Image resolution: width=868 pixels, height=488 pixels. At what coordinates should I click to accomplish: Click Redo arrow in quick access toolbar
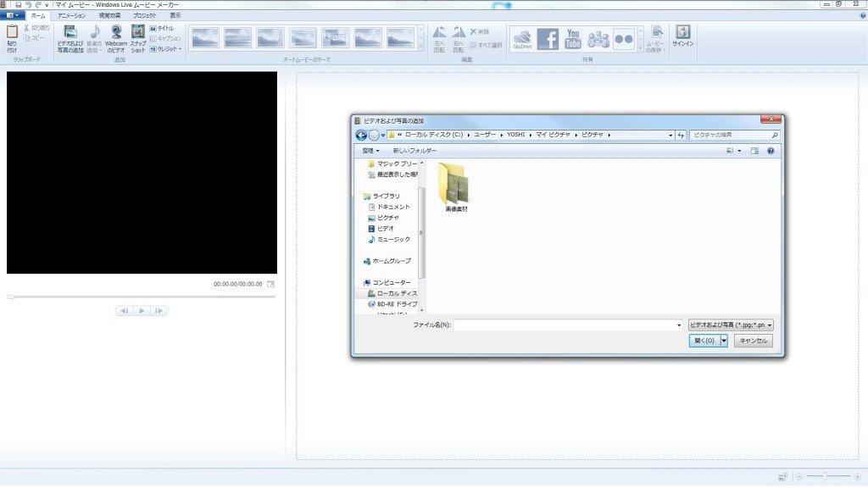point(37,4)
